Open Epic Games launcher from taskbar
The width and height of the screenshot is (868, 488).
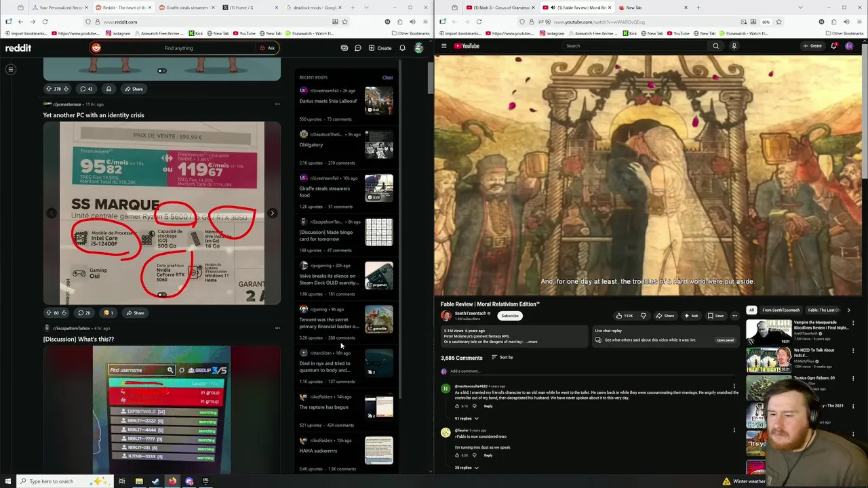[x=205, y=481]
